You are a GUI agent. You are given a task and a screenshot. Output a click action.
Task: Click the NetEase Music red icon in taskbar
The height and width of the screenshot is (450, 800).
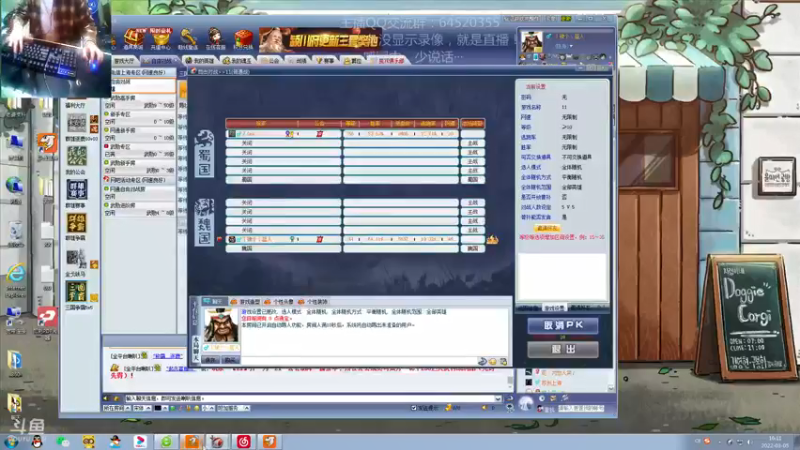[x=243, y=441]
